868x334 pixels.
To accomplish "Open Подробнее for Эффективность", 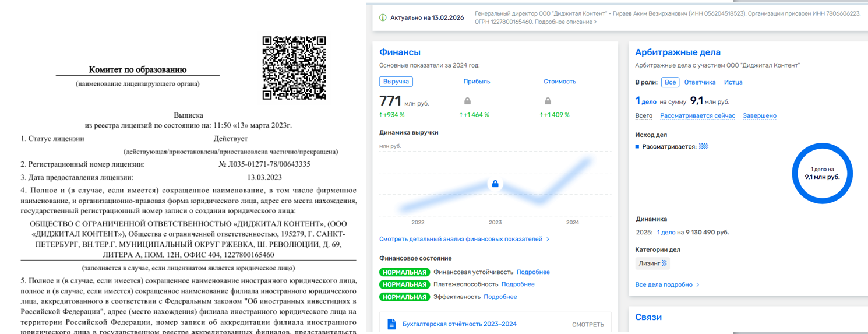I will (500, 297).
